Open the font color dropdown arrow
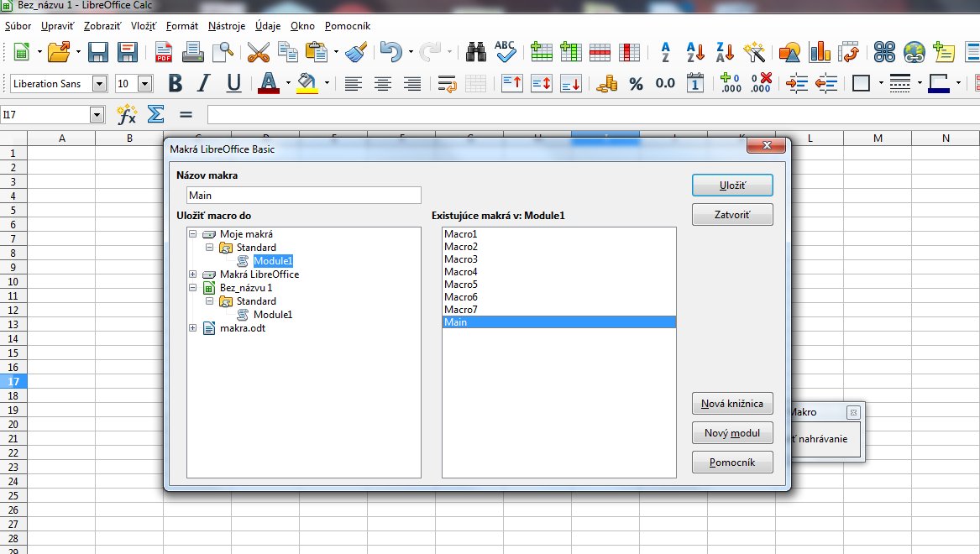Viewport: 980px width, 554px height. (x=288, y=84)
